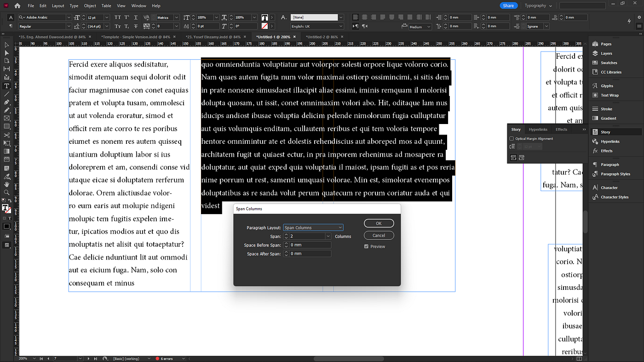Select the Zoom tool magnifier
Viewport: 644px width, 362px height.
pos(6,192)
